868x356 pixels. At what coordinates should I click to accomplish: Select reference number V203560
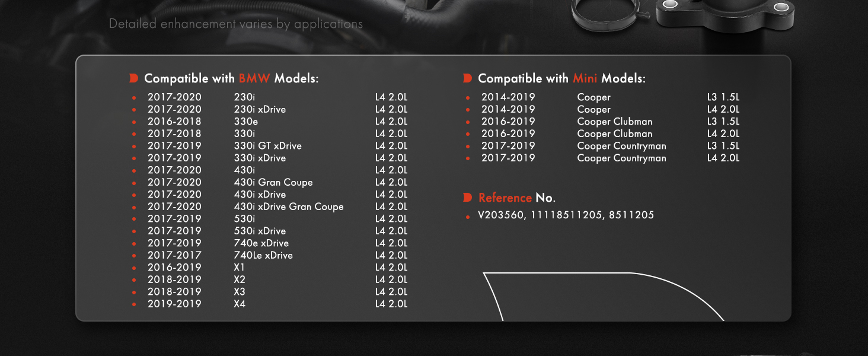click(x=502, y=215)
